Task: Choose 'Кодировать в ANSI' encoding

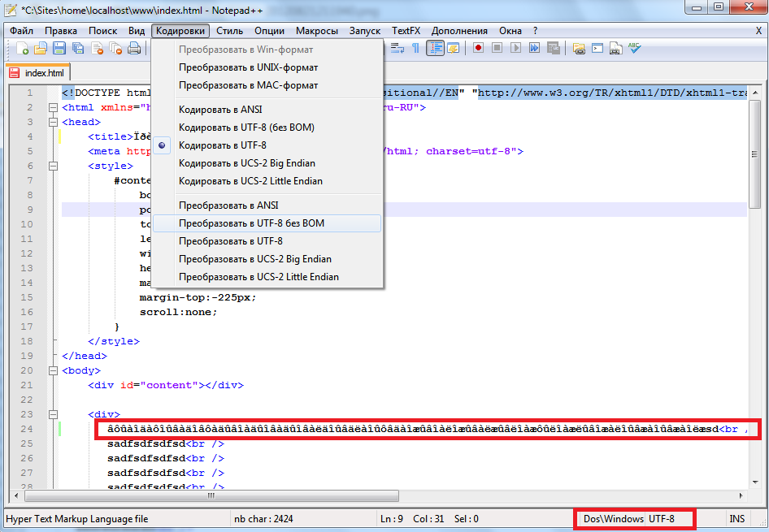Action: coord(267,109)
